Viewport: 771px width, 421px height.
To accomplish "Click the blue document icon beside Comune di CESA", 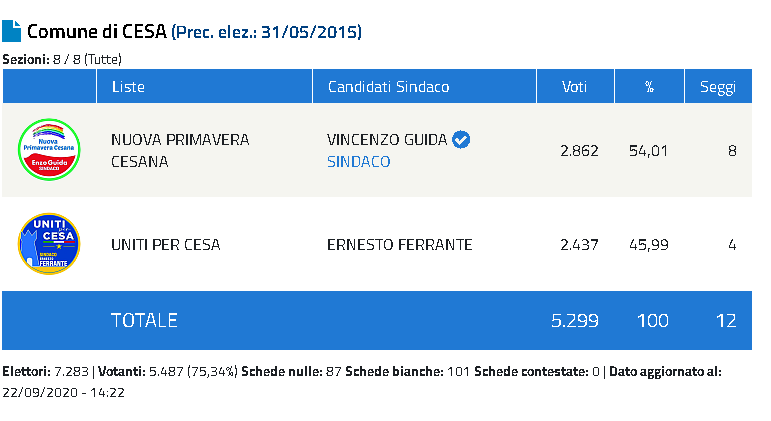I will point(11,31).
